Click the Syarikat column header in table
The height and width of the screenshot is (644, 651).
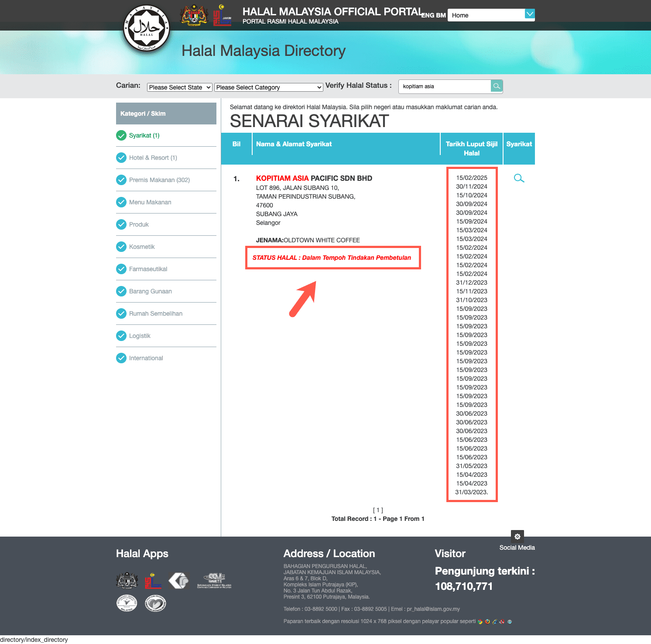pyautogui.click(x=519, y=144)
